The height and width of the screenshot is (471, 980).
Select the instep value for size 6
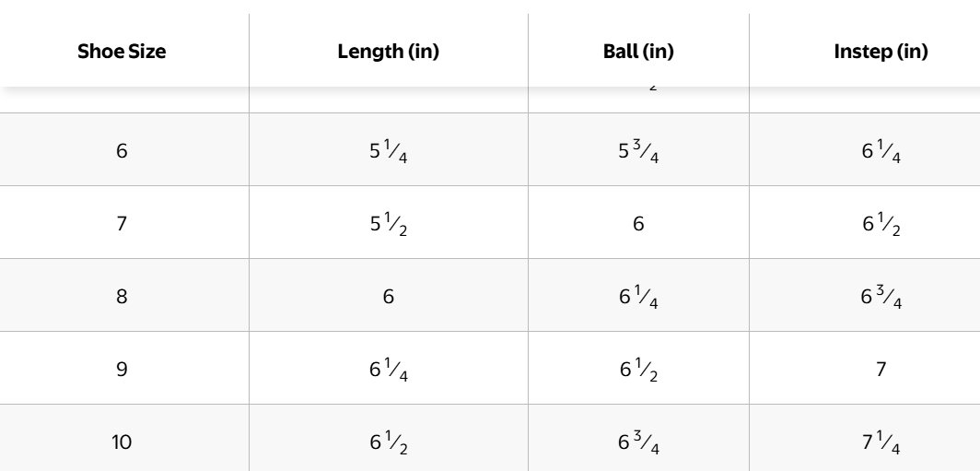[x=881, y=150]
